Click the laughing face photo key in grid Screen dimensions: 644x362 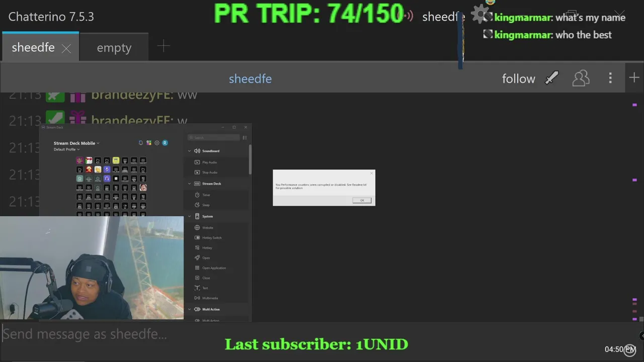coord(143,188)
